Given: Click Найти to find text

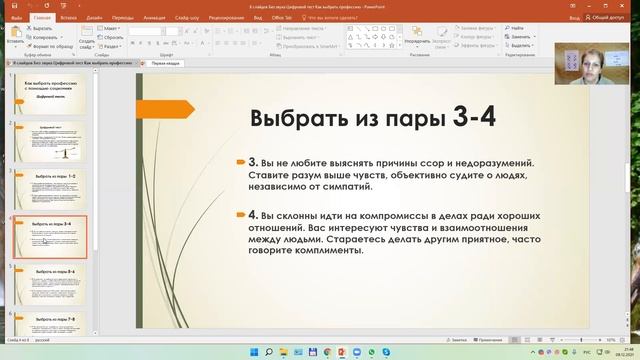Looking at the screenshot, I should (x=514, y=28).
